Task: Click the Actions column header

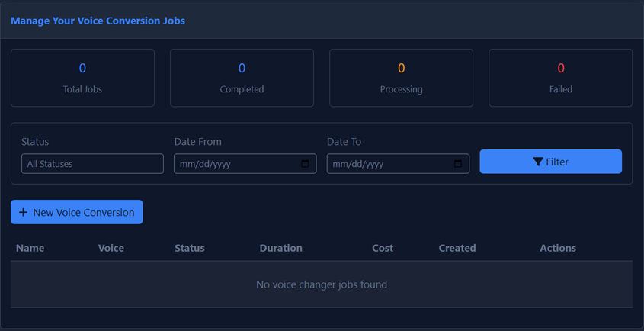Action: point(558,248)
